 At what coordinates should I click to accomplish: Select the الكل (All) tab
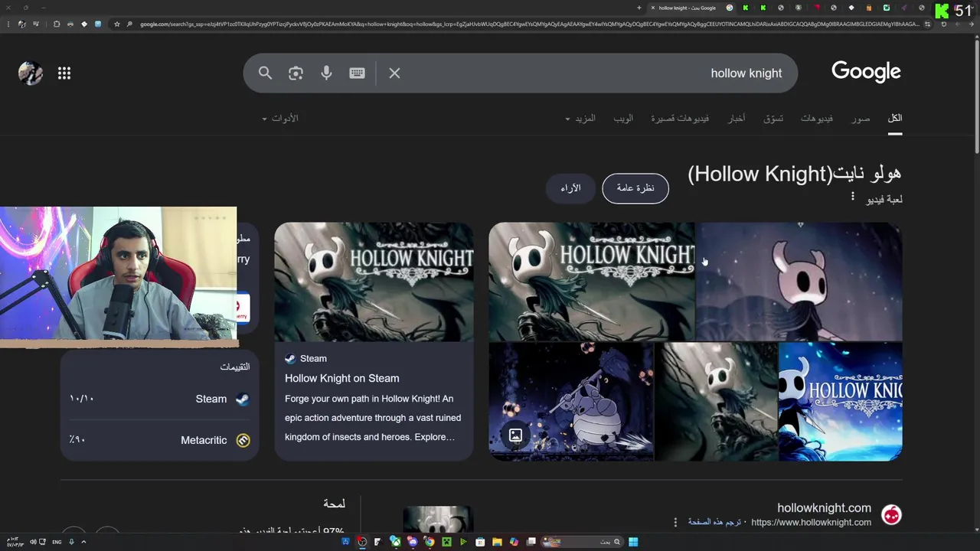[895, 118]
